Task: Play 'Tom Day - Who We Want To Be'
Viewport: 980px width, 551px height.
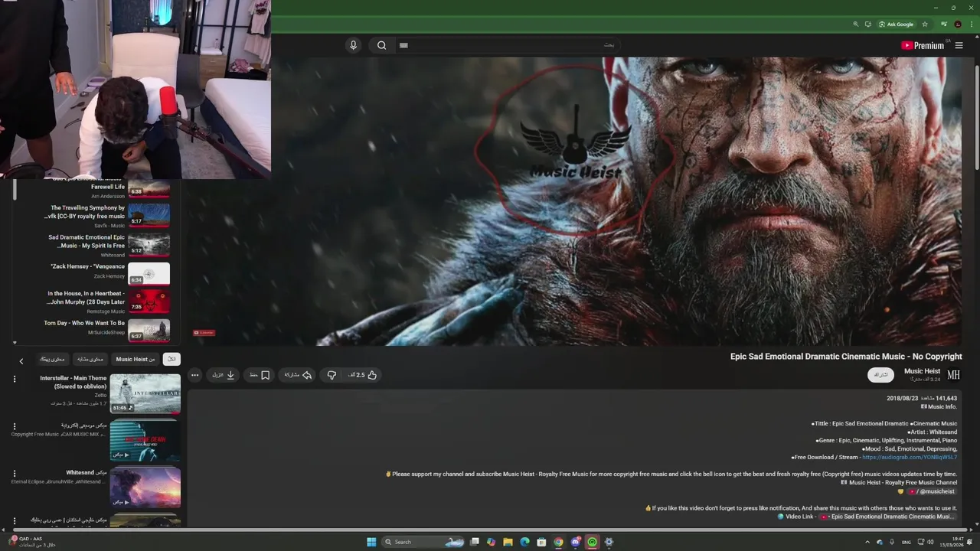Action: [96, 329]
